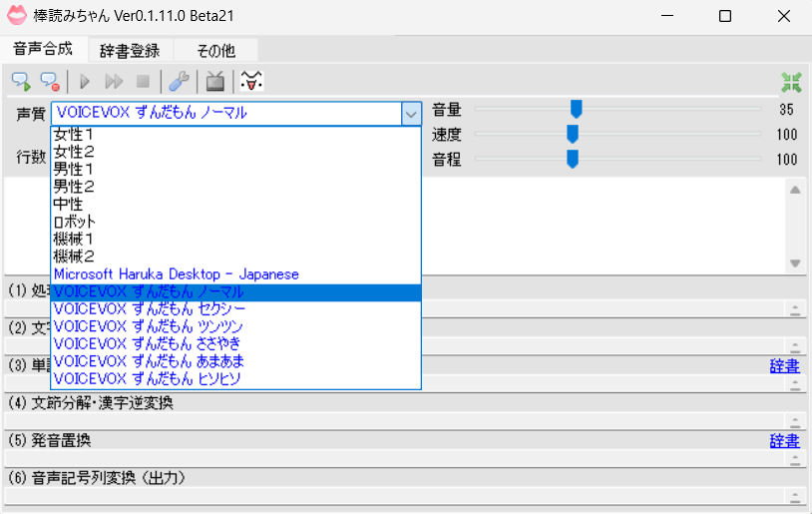Select ロボット voice from list
The height and width of the screenshot is (514, 812).
pos(235,222)
